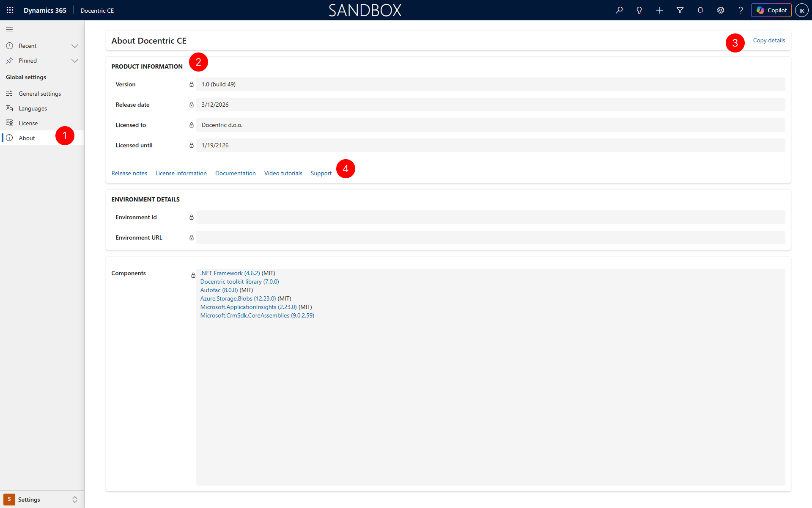Click the Docentric CE app name
This screenshot has height=508, width=812.
pyautogui.click(x=97, y=11)
